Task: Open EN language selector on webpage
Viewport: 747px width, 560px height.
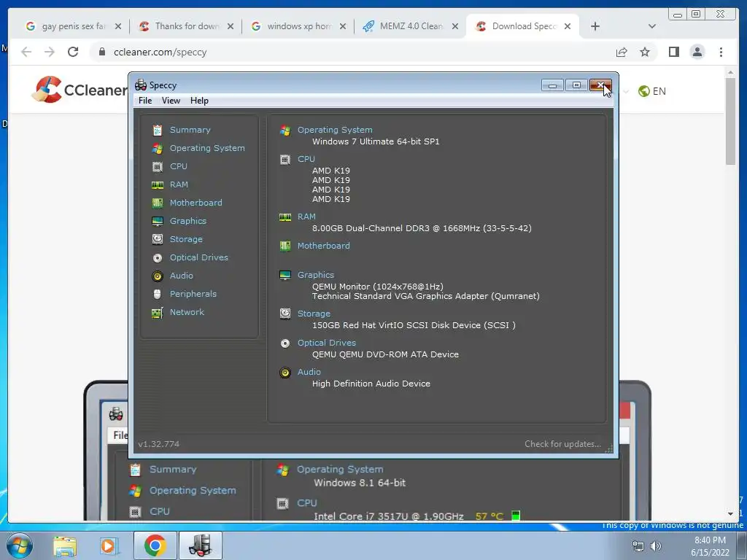Action: tap(652, 91)
